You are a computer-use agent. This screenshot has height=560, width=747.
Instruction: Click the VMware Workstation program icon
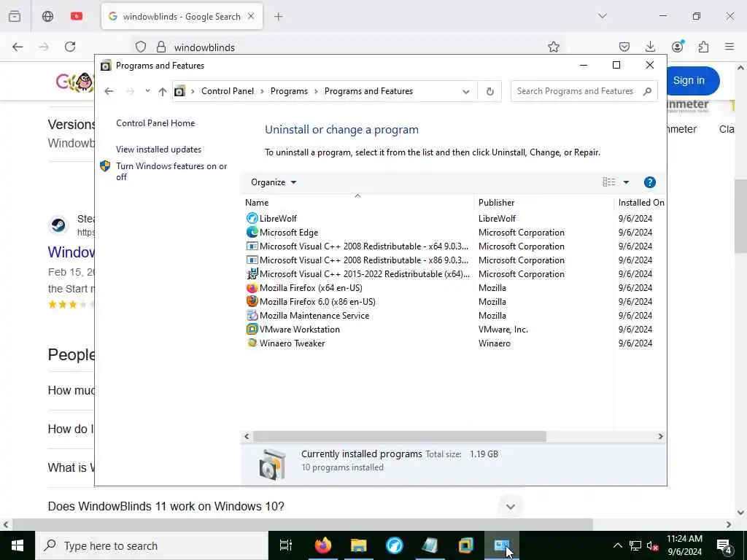[252, 329]
